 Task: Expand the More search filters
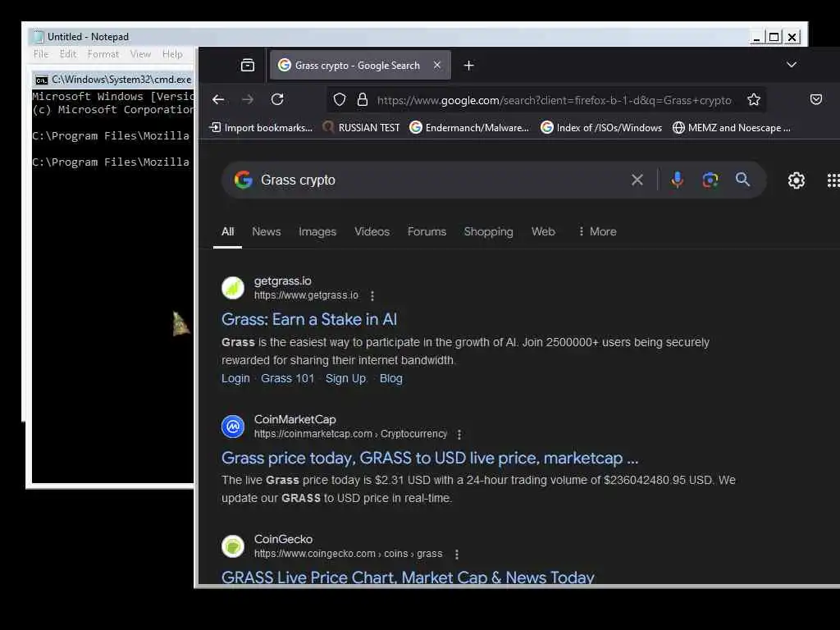click(597, 231)
